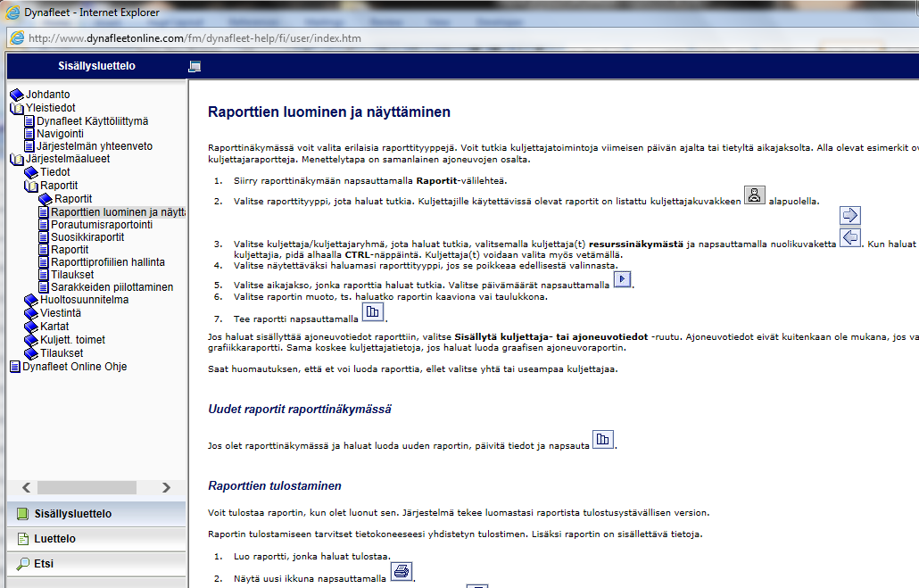Open Dynafleet Käyttöliittymä topic
Screen dimensions: 919x588
pyautogui.click(x=92, y=120)
